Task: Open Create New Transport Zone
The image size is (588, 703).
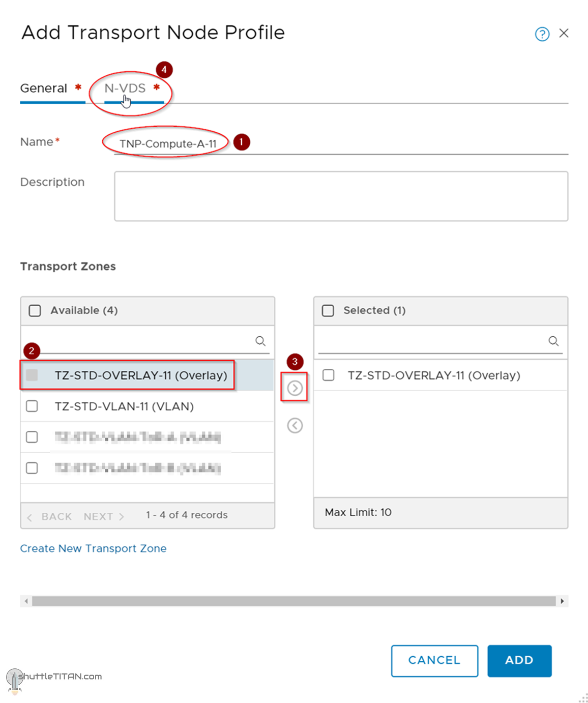Action: click(x=93, y=548)
